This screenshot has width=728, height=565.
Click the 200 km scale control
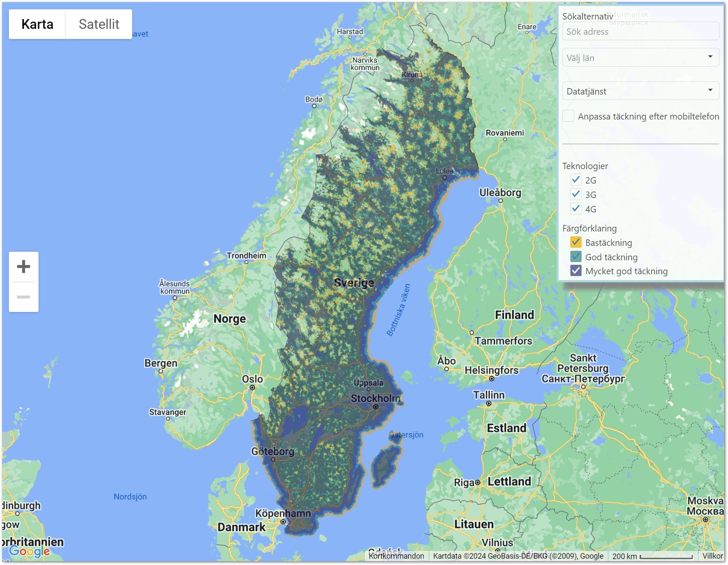point(652,556)
